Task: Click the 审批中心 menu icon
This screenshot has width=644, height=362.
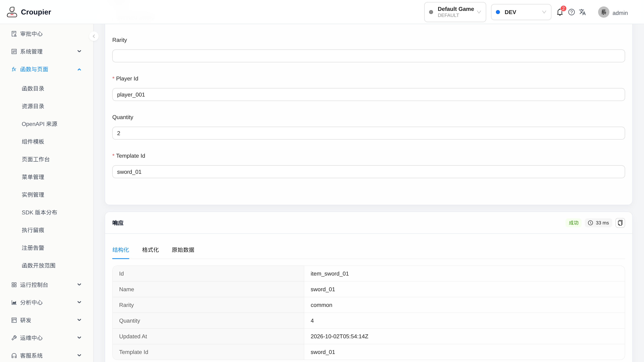Action: [14, 34]
